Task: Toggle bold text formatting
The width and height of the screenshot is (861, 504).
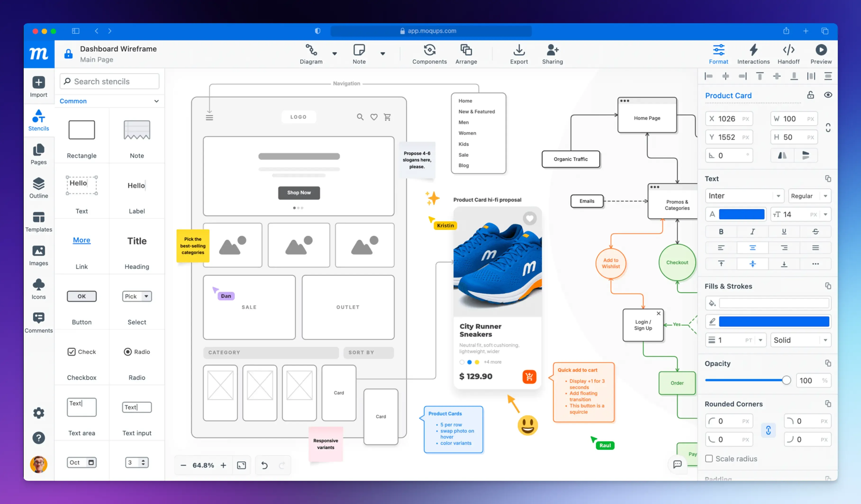Action: tap(721, 231)
